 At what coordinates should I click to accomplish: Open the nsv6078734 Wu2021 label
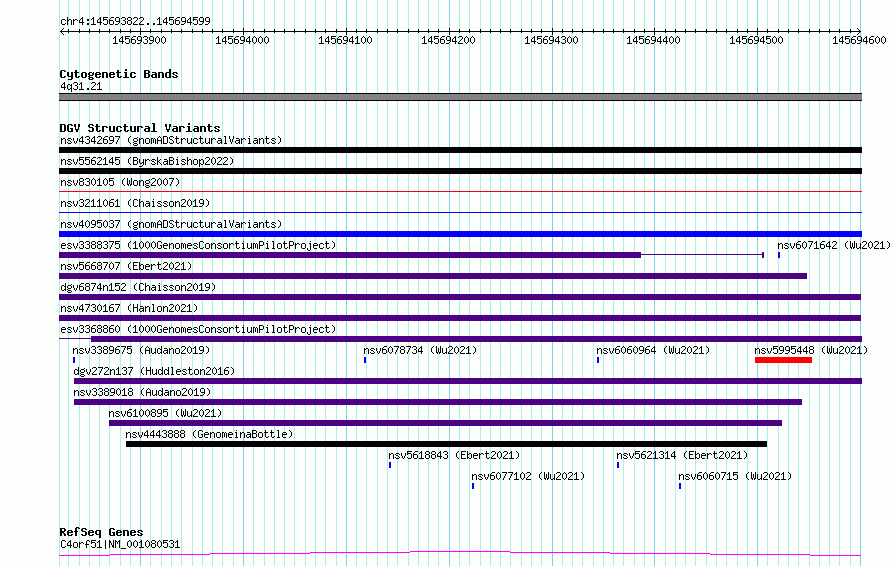coord(420,350)
